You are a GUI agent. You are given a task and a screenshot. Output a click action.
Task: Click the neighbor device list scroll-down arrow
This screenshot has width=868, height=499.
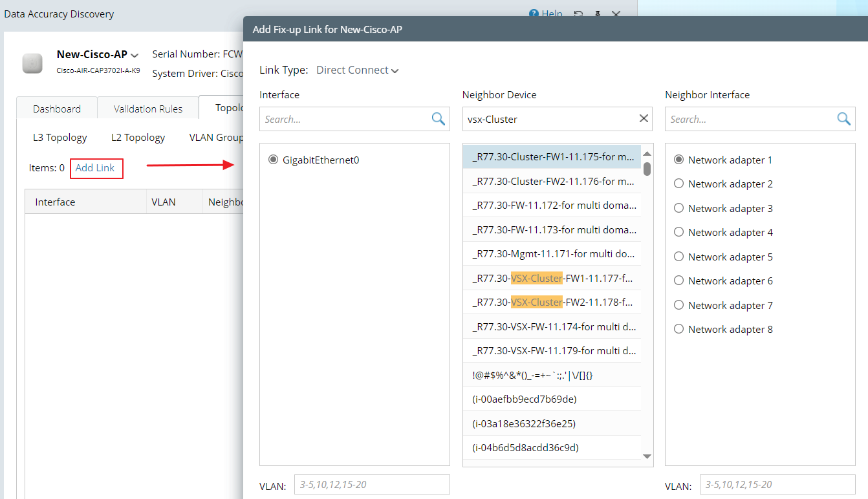pos(647,456)
